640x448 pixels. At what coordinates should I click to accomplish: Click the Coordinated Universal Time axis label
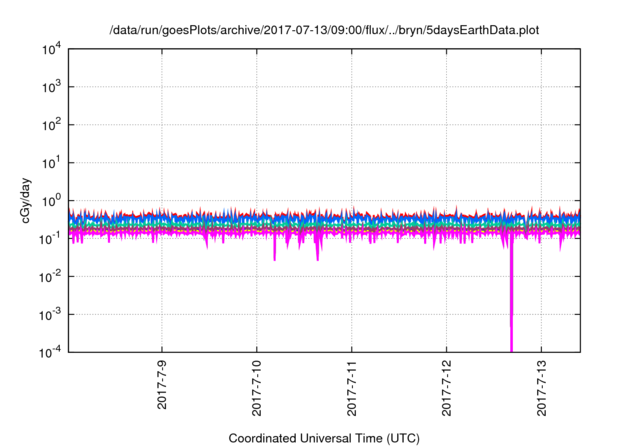(x=323, y=438)
